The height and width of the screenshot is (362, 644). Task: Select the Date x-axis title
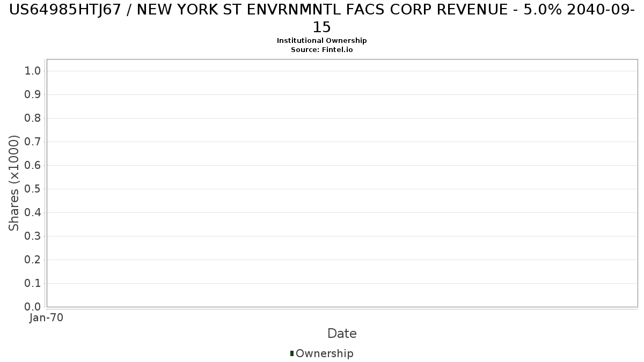pos(342,334)
